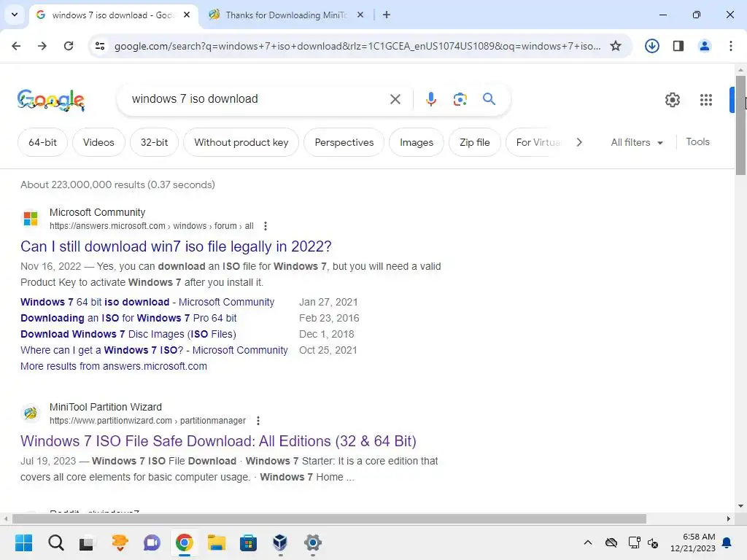Select the Videos filter chip

click(98, 142)
